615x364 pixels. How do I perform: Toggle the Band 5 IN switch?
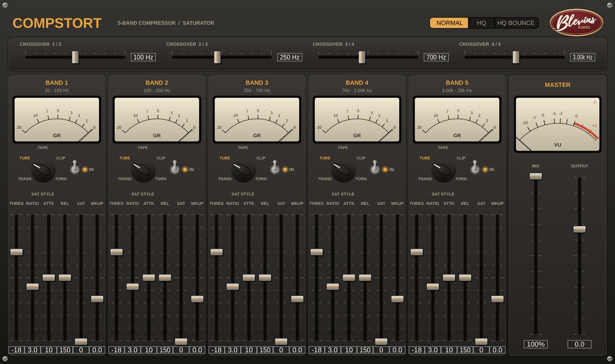(x=475, y=167)
